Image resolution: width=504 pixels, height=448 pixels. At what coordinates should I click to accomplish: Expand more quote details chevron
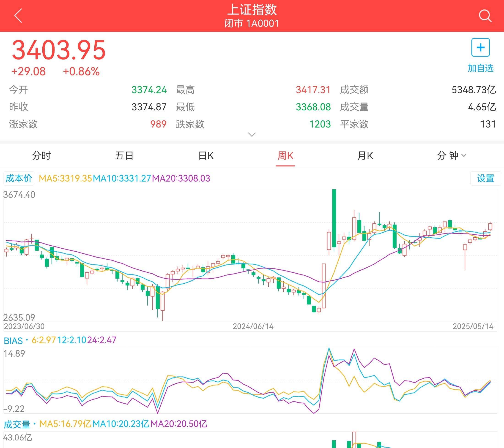click(252, 135)
